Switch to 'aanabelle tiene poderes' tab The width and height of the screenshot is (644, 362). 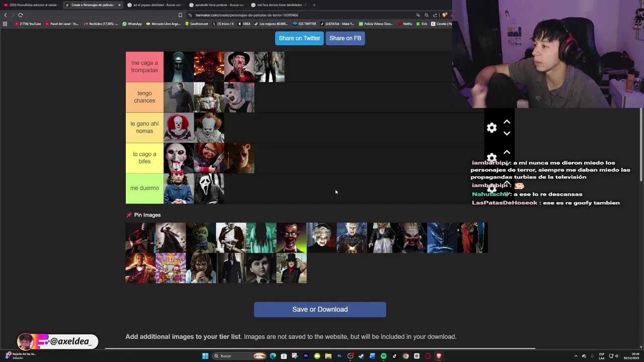tap(216, 5)
